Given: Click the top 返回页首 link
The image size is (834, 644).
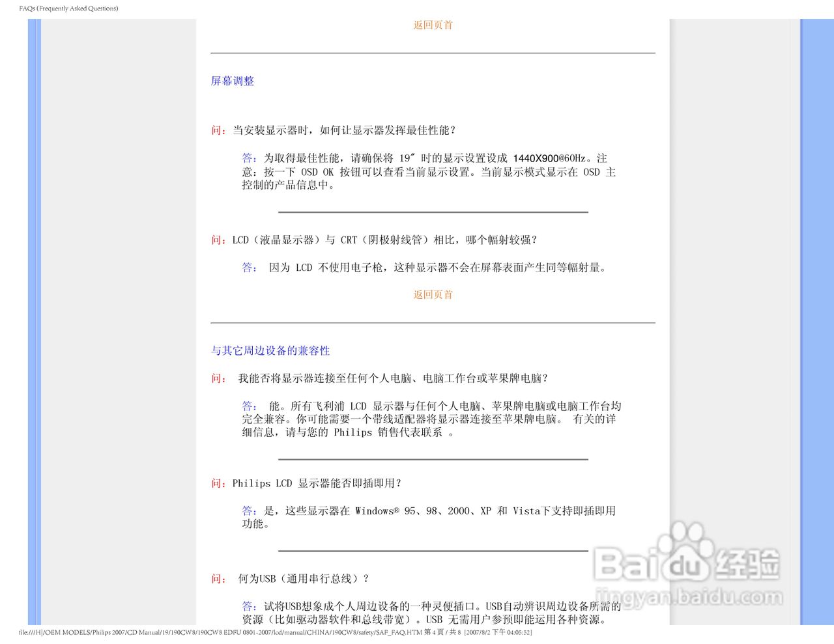Looking at the screenshot, I should point(433,25).
